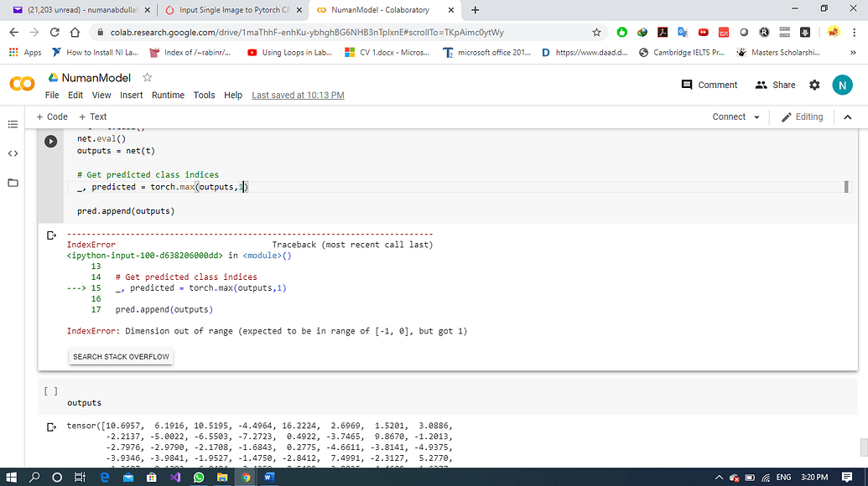868x486 pixels.
Task: Star the NumanModel notebook
Action: click(148, 77)
